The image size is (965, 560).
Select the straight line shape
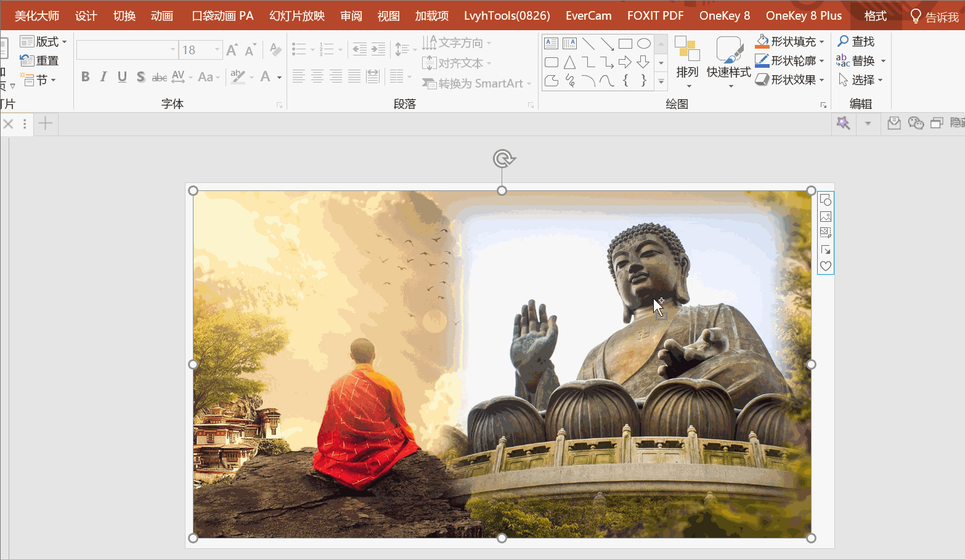pos(588,44)
